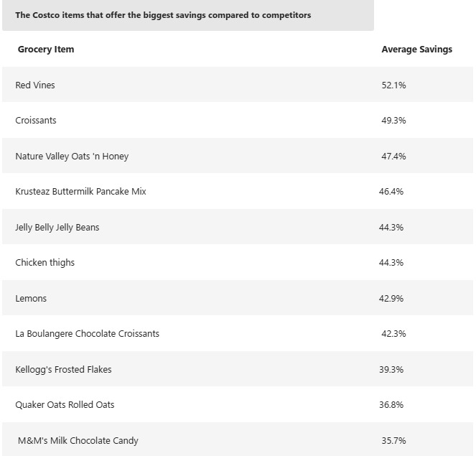Click the 39.3% savings value
This screenshot has width=476, height=456.
pos(391,369)
